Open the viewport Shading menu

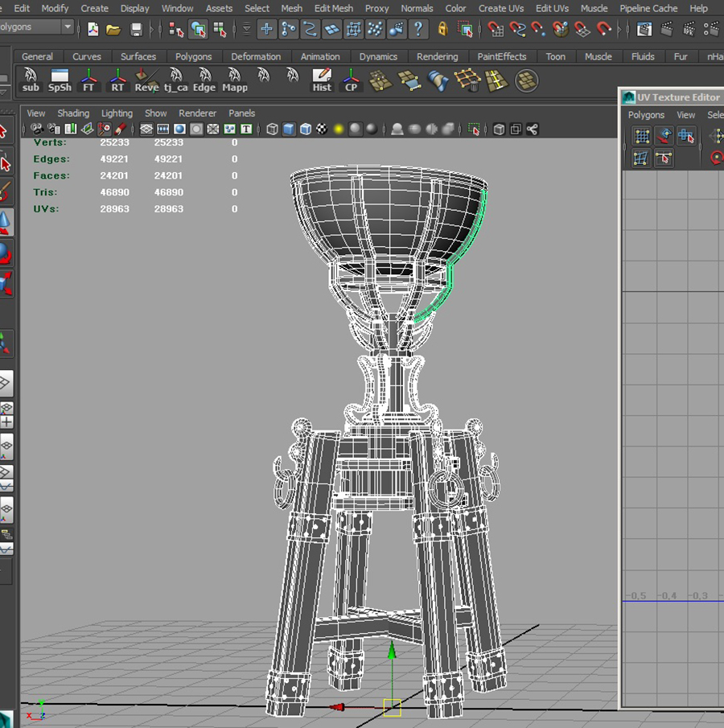tap(73, 113)
